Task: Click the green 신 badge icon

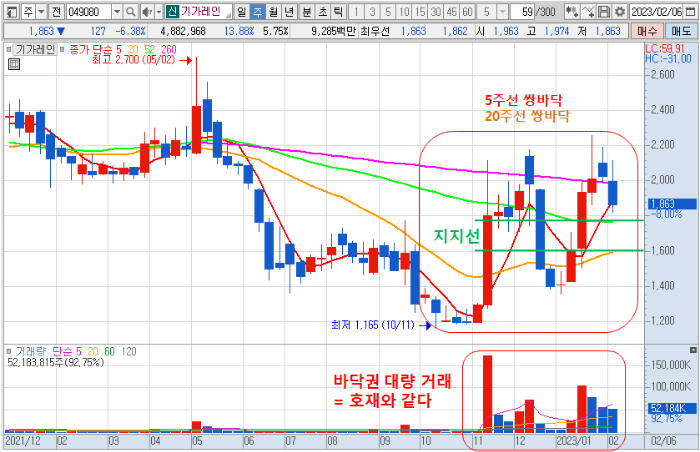Action: tap(172, 11)
